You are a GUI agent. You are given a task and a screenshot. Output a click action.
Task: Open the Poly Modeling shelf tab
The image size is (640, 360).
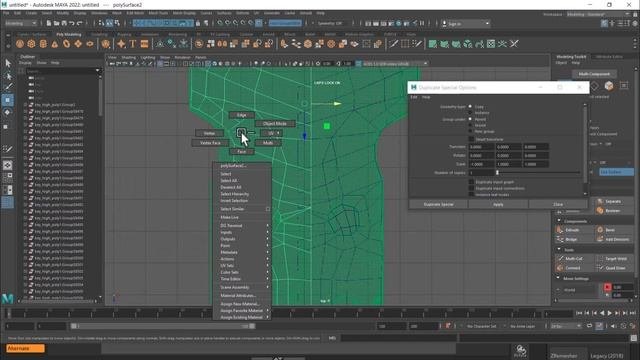[69, 35]
